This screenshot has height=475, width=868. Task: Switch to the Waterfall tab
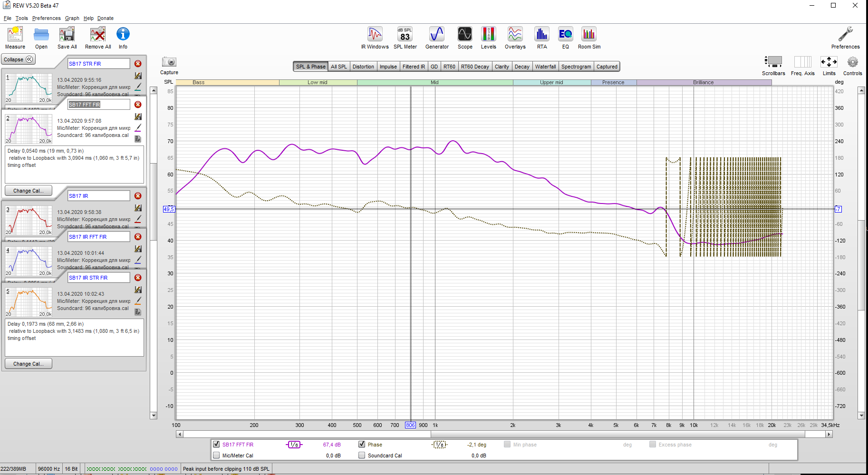(x=545, y=67)
